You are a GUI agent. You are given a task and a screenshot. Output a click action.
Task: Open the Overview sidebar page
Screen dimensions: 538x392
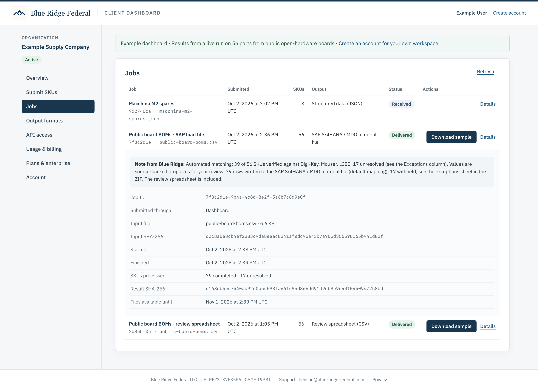tap(58, 78)
